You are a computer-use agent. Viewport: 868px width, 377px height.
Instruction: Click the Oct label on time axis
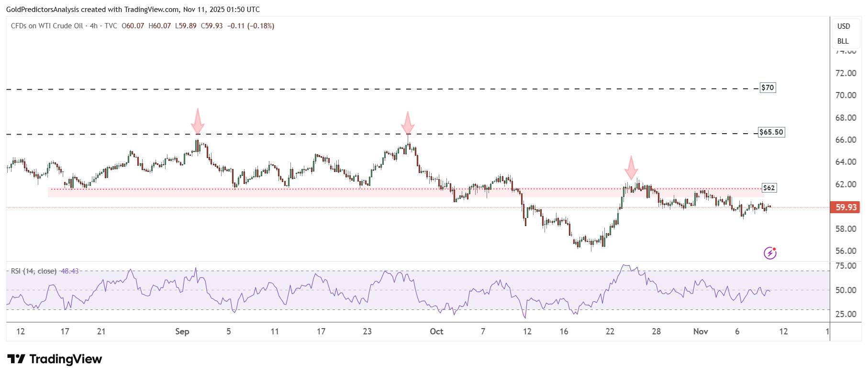pyautogui.click(x=436, y=331)
